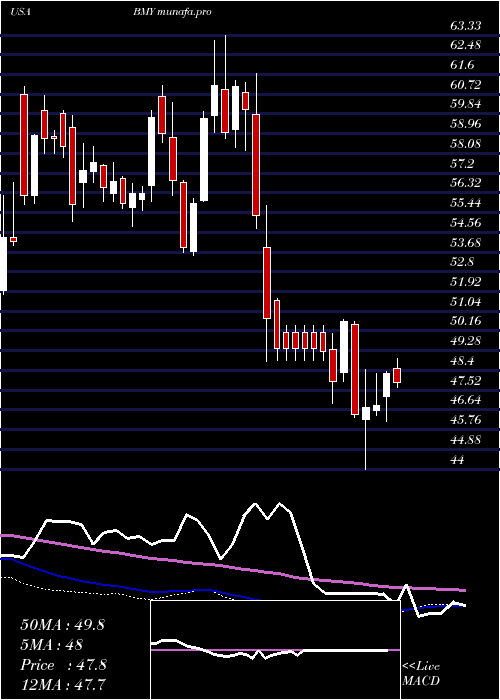The width and height of the screenshot is (500, 700).
Task: Click the MACD inset chart box
Action: point(275,650)
